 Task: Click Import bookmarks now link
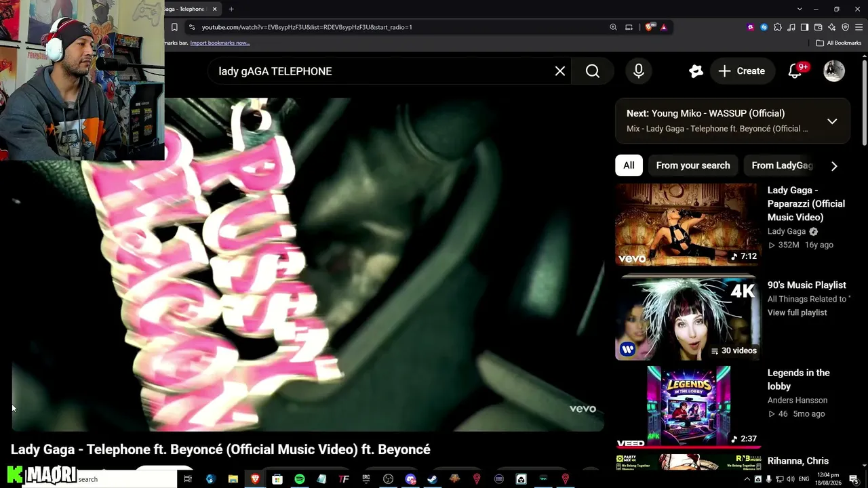(x=220, y=43)
